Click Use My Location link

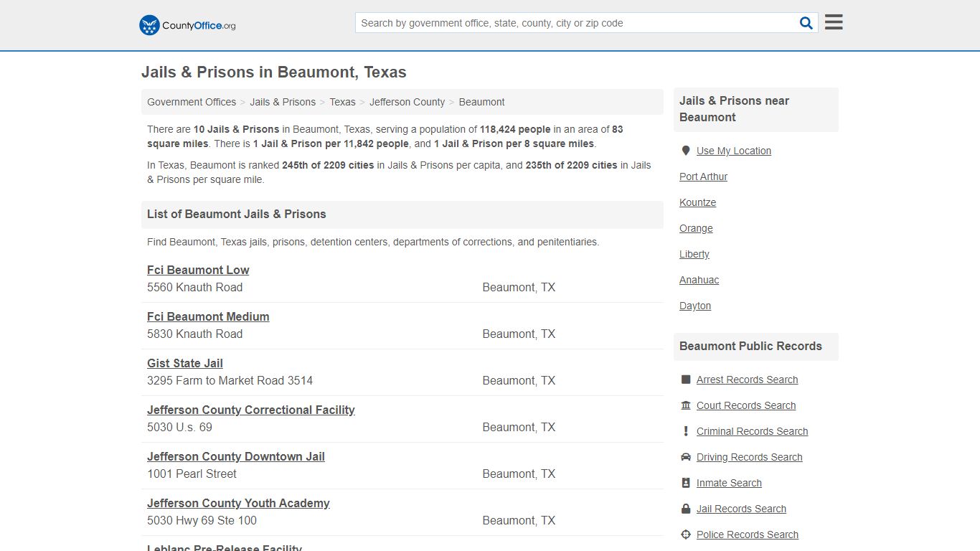coord(734,151)
